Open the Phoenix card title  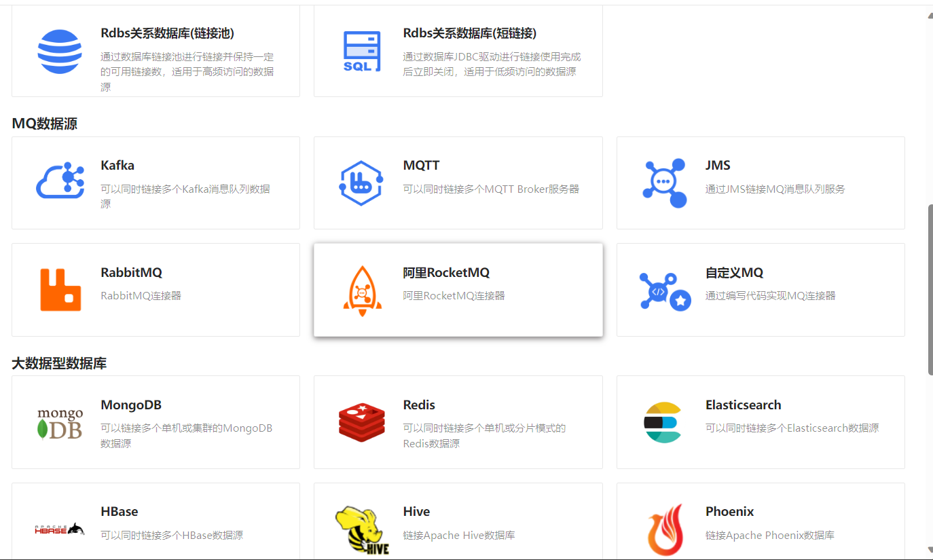pyautogui.click(x=730, y=512)
